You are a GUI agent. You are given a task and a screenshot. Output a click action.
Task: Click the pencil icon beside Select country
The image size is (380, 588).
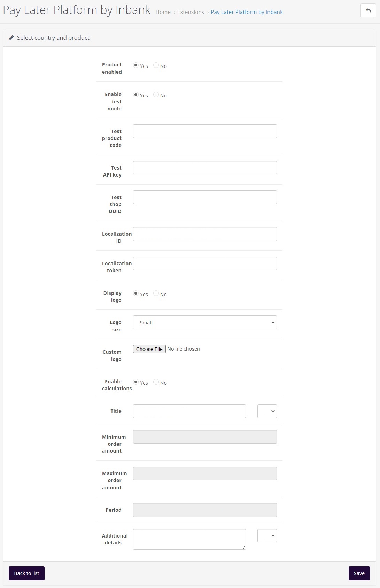(11, 38)
